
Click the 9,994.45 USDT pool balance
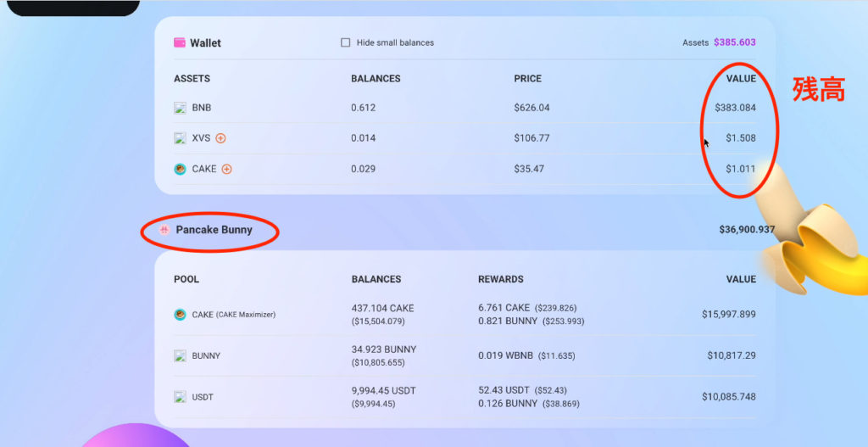(x=384, y=390)
